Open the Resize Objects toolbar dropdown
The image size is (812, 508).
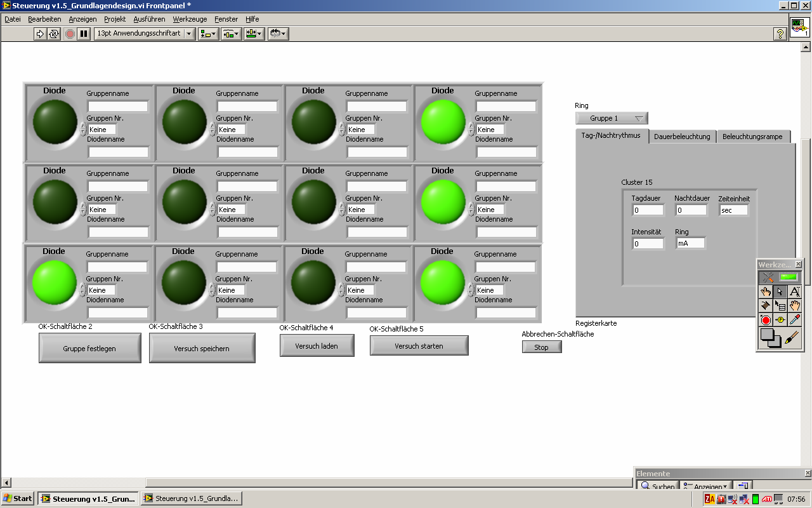pyautogui.click(x=254, y=34)
